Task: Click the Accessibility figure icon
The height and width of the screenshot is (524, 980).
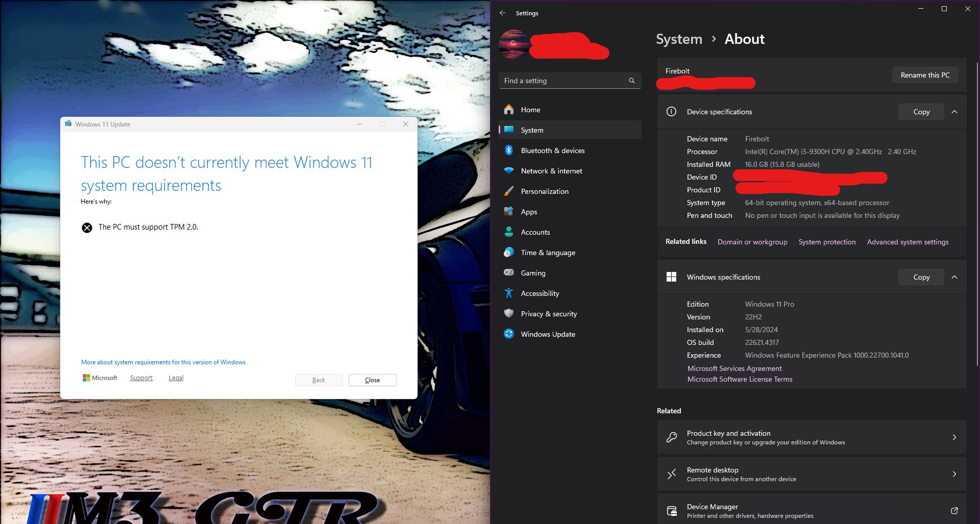Action: [x=509, y=293]
